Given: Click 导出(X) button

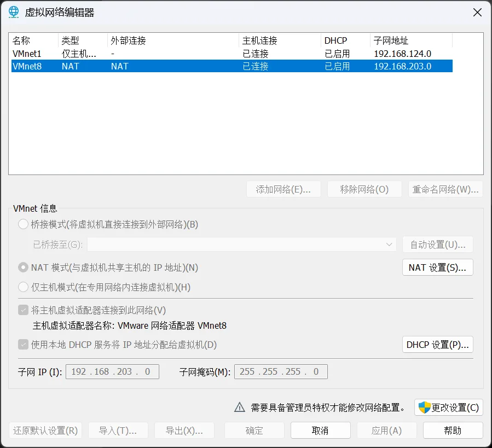Looking at the screenshot, I should 184,430.
